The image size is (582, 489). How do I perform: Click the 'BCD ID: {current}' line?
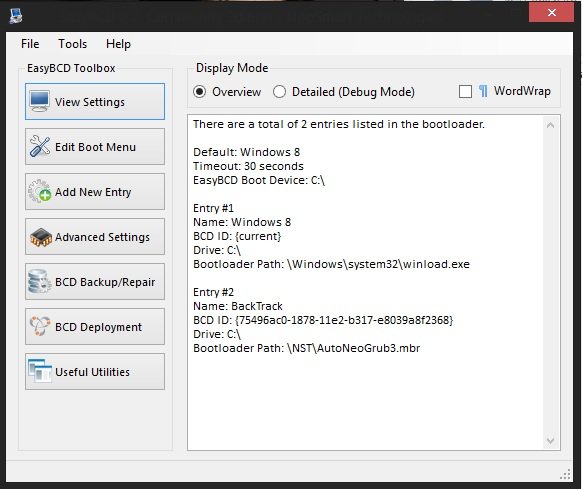(237, 236)
